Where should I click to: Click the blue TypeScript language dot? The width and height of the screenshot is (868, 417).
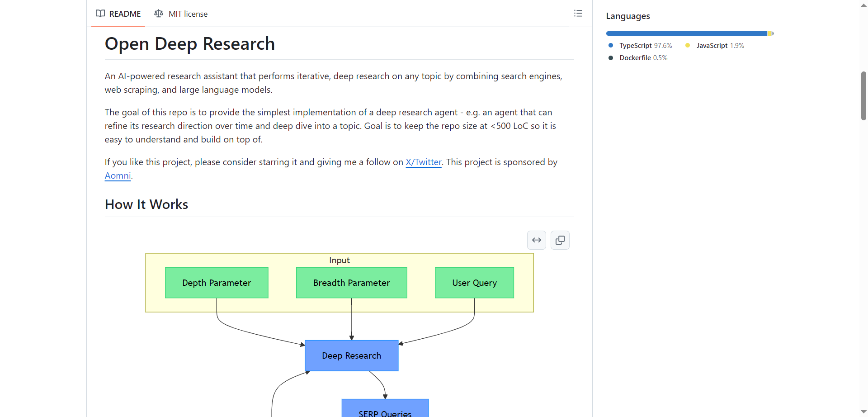(x=611, y=45)
